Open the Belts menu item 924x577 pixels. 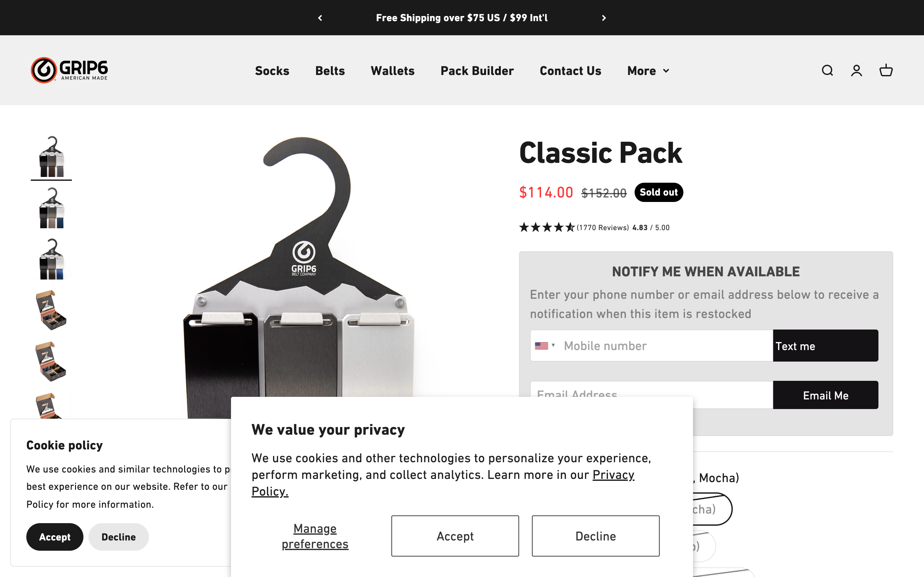tap(330, 71)
